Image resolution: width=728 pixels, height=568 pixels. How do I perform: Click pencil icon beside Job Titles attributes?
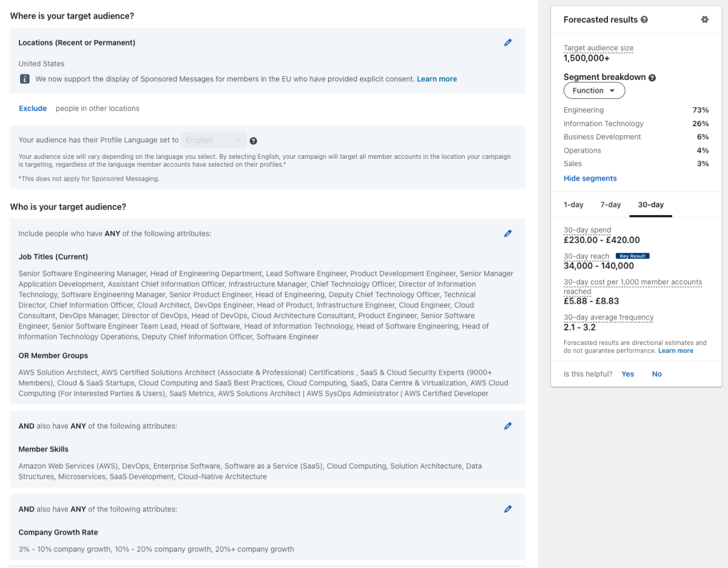coord(508,233)
